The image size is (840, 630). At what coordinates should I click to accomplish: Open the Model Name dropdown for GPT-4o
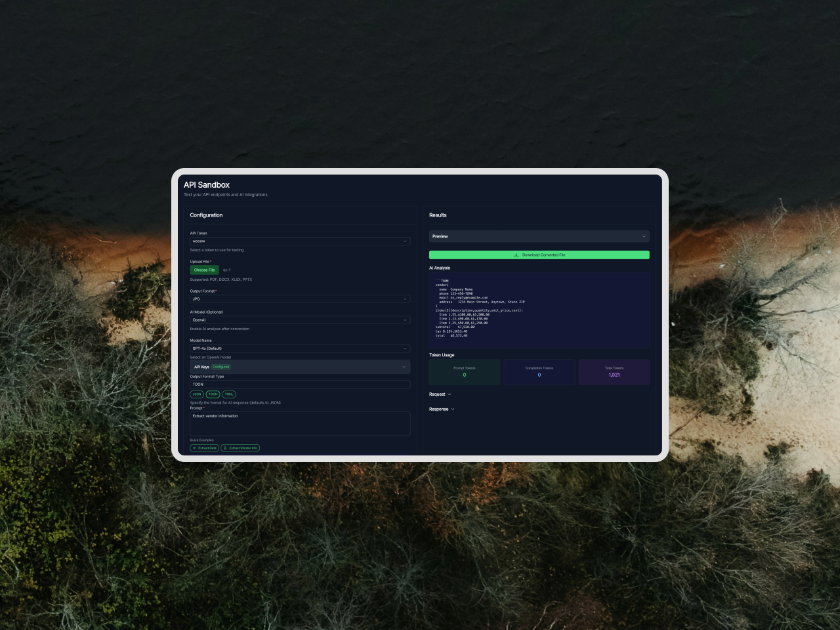(x=300, y=348)
